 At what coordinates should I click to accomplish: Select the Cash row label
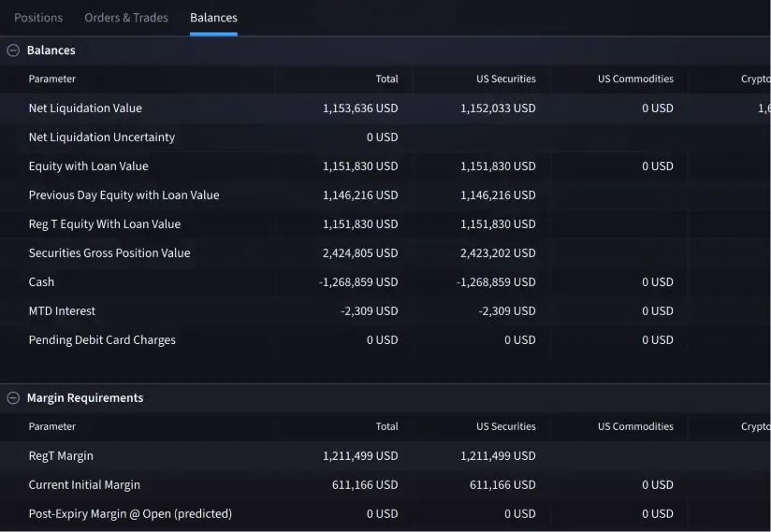(41, 282)
